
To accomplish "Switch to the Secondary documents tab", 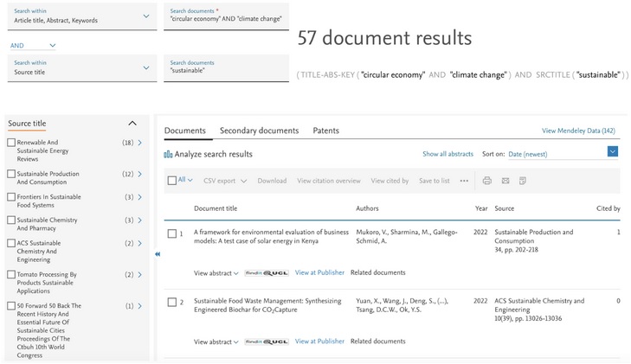I will pyautogui.click(x=259, y=131).
